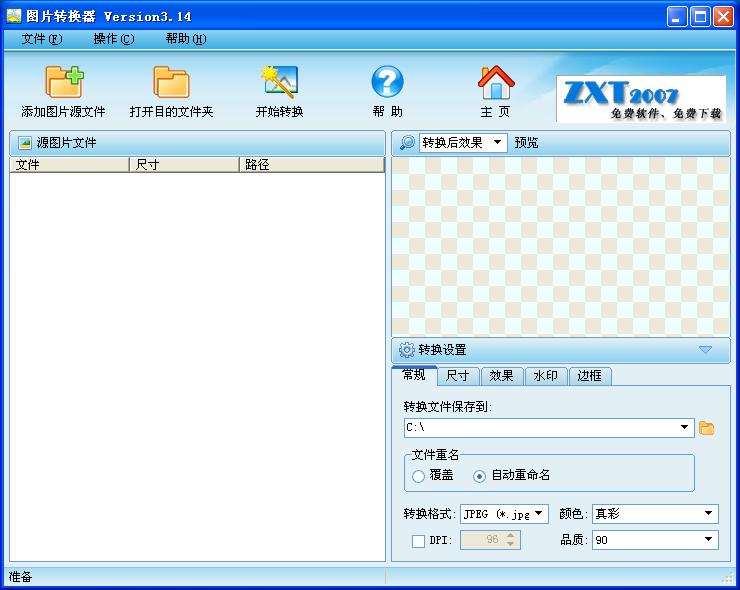Collapse the 转换设置 panel with the arrow
740x590 pixels.
(x=705, y=350)
